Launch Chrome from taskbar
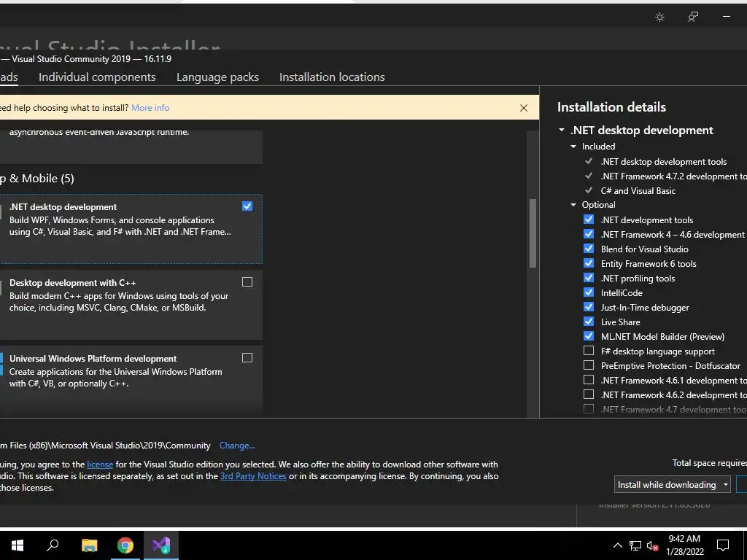747x560 pixels. click(x=125, y=545)
